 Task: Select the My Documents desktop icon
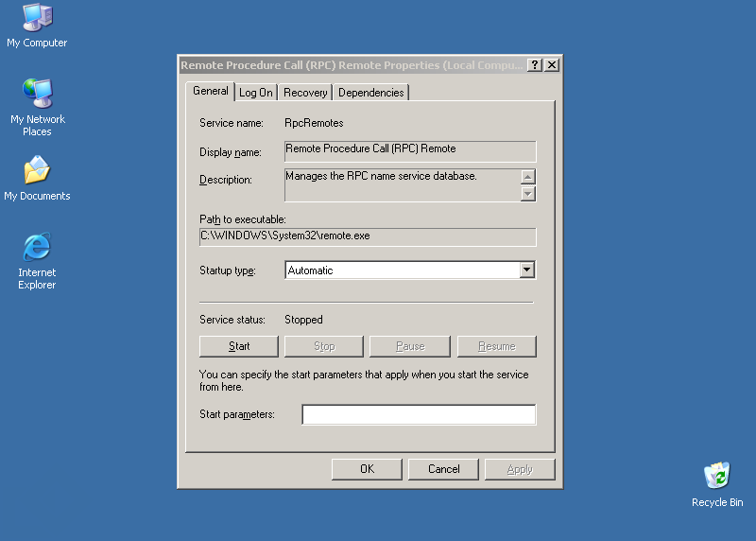(37, 178)
